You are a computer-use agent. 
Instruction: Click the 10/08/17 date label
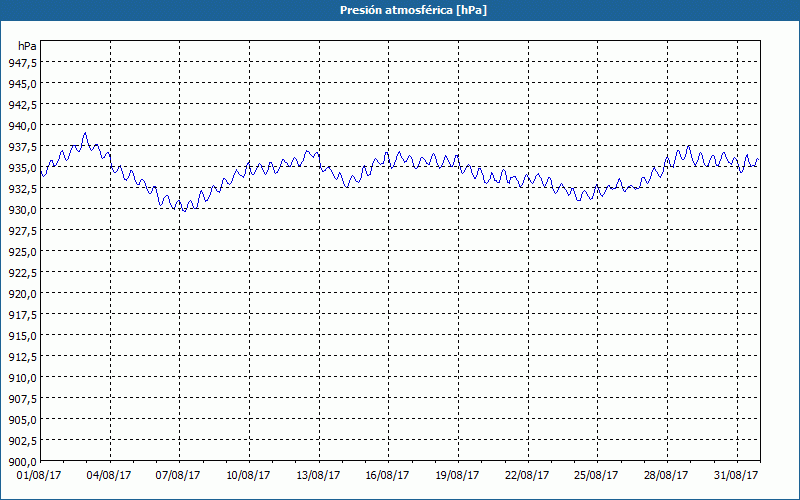coord(248,475)
